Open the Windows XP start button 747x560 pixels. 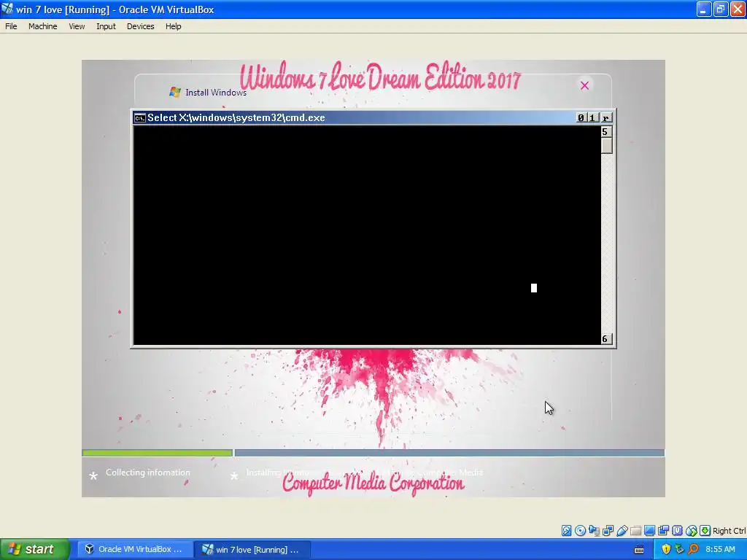34,549
